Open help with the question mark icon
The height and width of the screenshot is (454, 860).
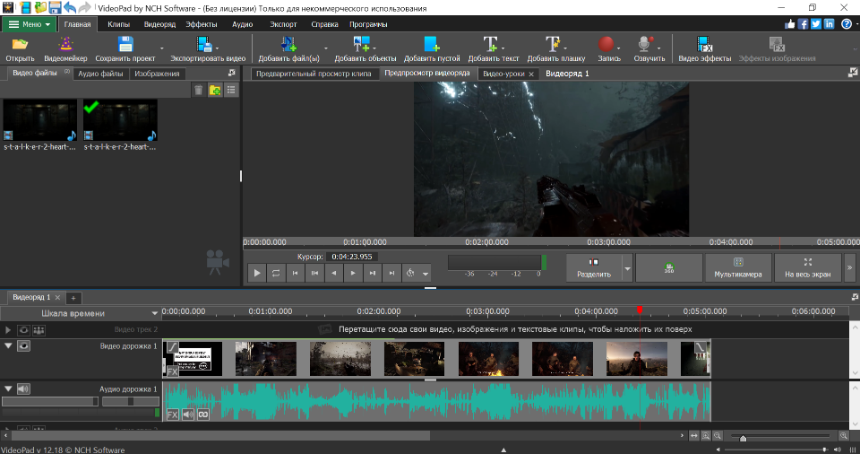coord(846,24)
